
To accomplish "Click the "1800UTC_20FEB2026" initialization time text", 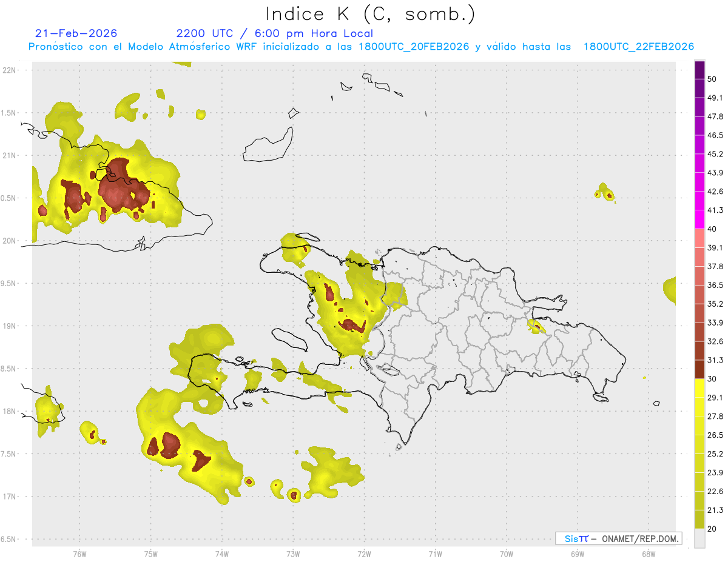I will [x=414, y=47].
